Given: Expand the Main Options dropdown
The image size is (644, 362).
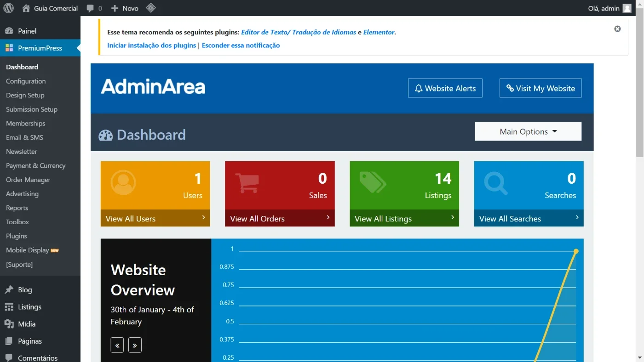Looking at the screenshot, I should [528, 131].
